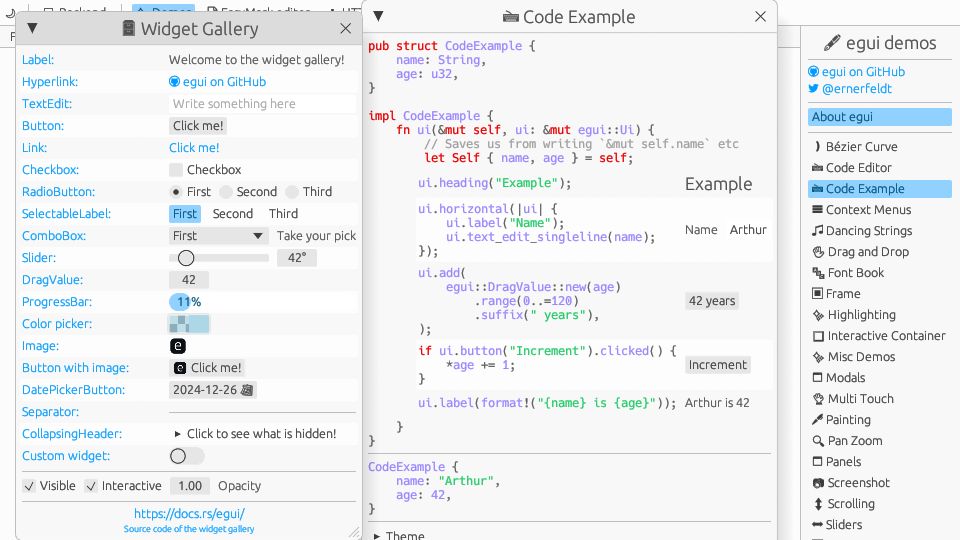Viewport: 960px width, 540px height.
Task: Click the Increment button
Action: coord(718,365)
